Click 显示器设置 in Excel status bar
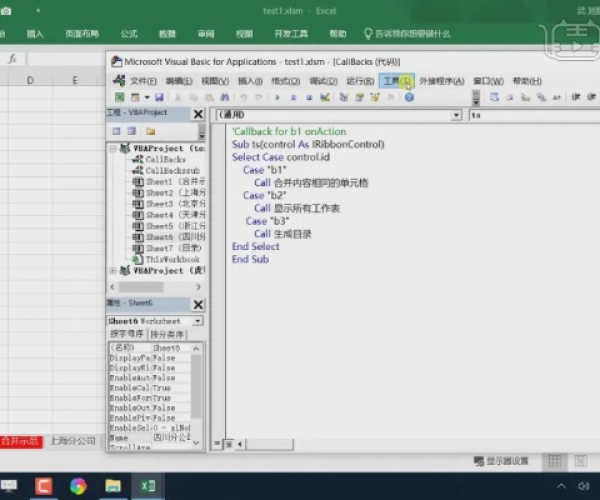 coord(501,461)
